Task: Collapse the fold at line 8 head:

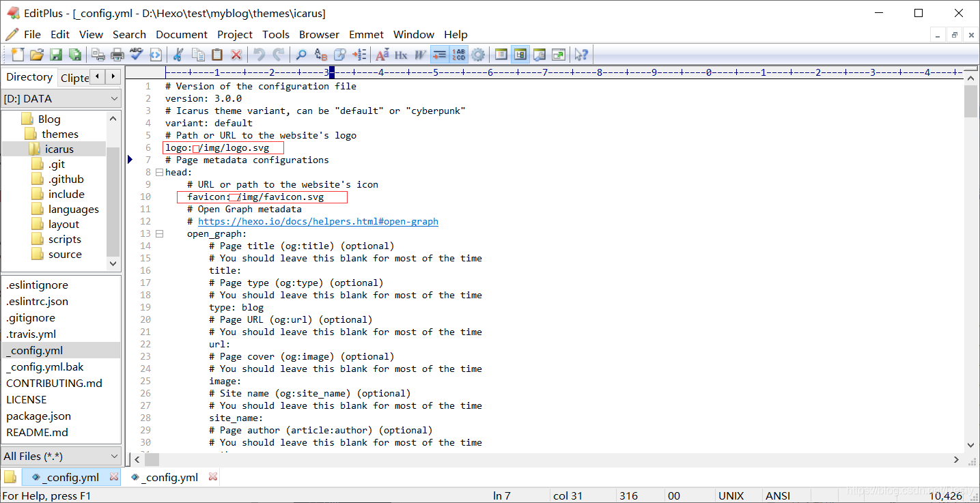Action: tap(159, 172)
